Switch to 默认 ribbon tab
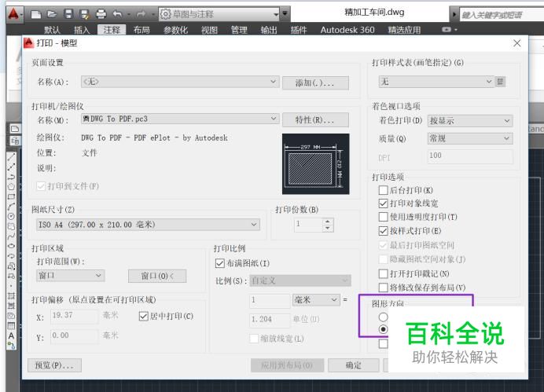The image size is (544, 392). pyautogui.click(x=52, y=30)
